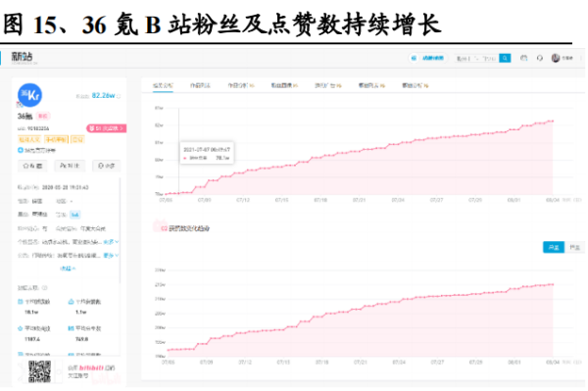Select the first active underlined analysis tab
The image size is (588, 391).
[163, 86]
